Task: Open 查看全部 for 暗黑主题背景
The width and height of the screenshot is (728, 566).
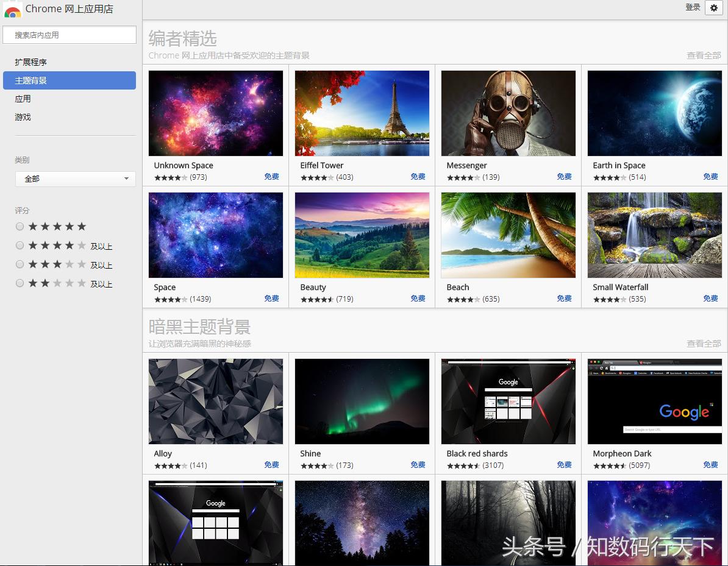Action: point(704,343)
